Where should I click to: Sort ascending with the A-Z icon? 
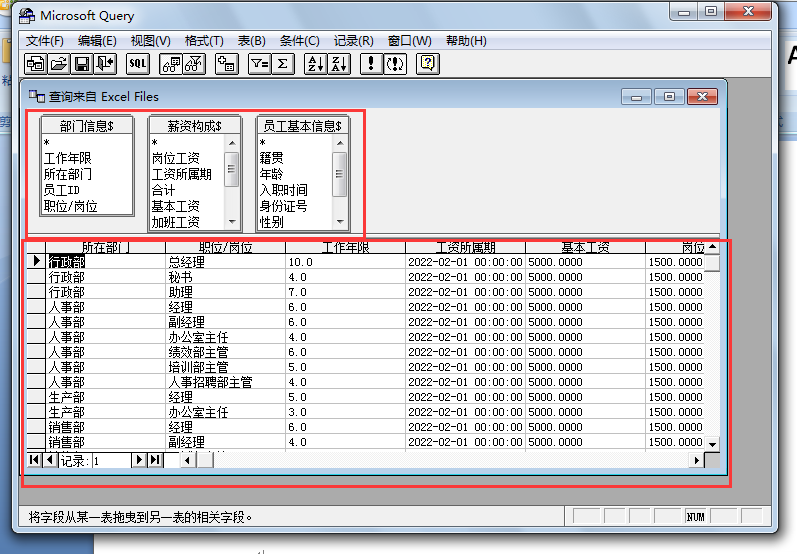(x=316, y=64)
